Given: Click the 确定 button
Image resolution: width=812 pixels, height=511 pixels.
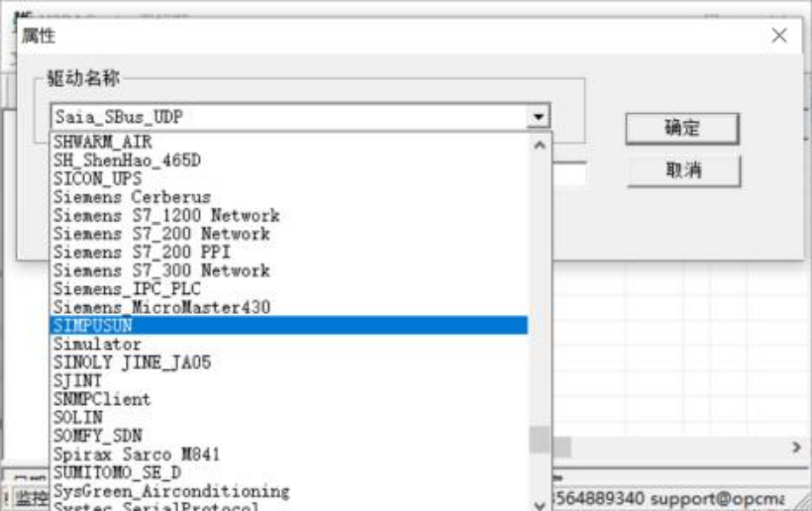Looking at the screenshot, I should click(682, 128).
